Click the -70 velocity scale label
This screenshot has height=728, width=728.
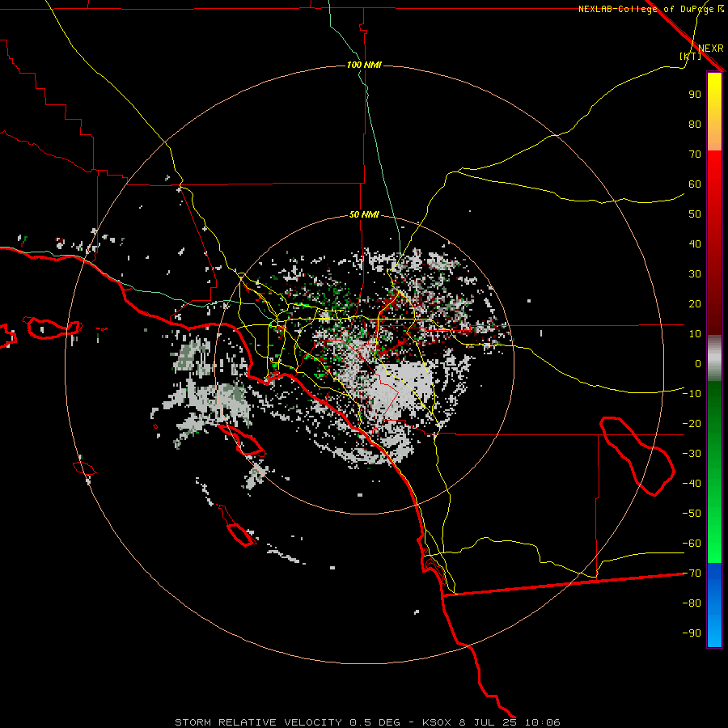pos(692,574)
